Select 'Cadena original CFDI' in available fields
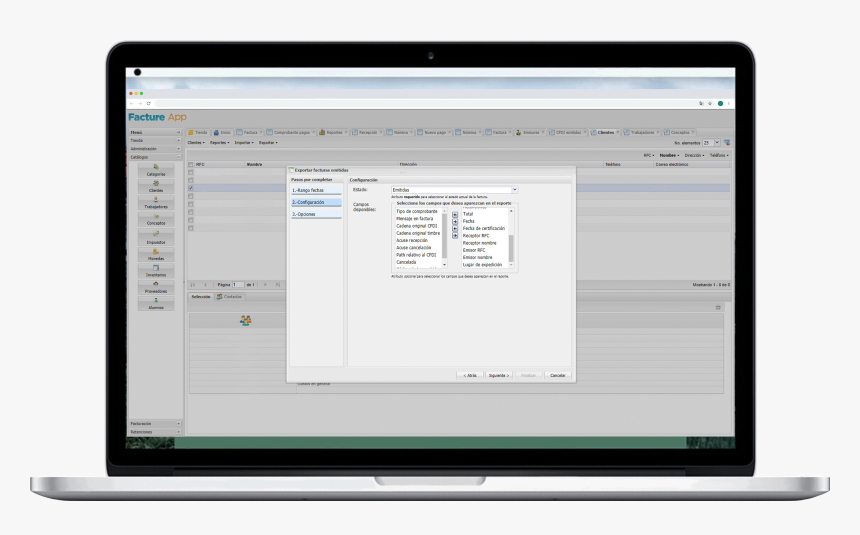This screenshot has height=535, width=860. (x=417, y=226)
